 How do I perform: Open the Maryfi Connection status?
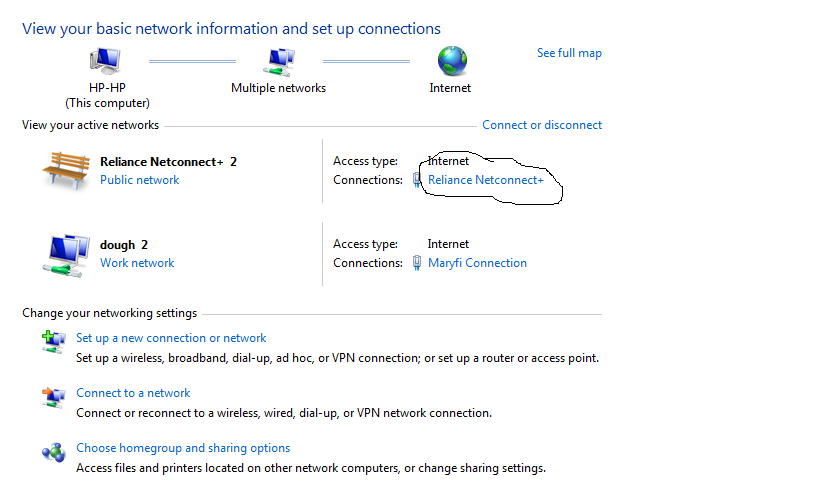coord(477,263)
